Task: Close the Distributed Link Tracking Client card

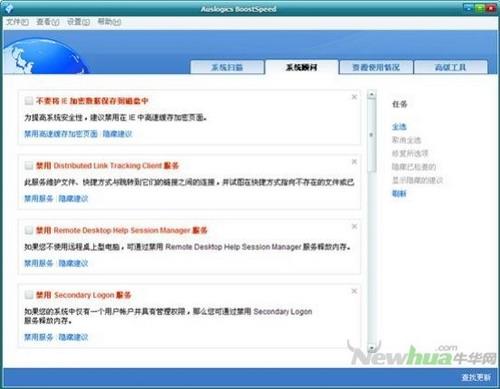Action: 354,162
